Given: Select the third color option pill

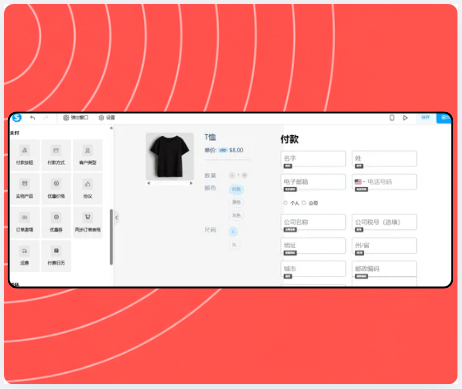Looking at the screenshot, I should pos(236,215).
